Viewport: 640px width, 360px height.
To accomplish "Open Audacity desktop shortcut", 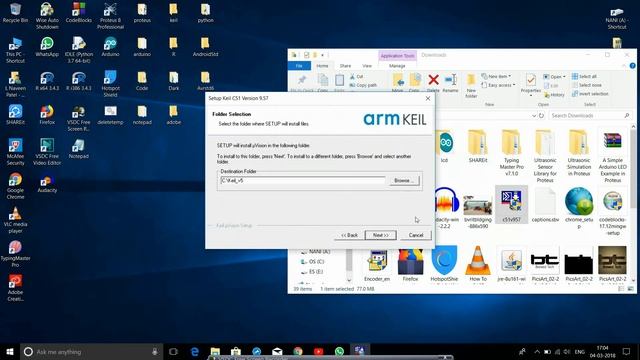I will pyautogui.click(x=47, y=183).
